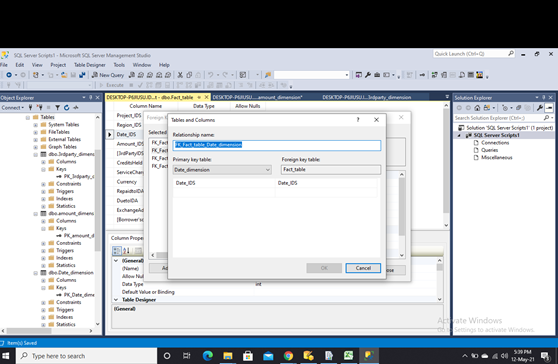The image size is (558, 364).
Task: Collapse the dbo.Date_dimension table node
Action: click(35, 273)
